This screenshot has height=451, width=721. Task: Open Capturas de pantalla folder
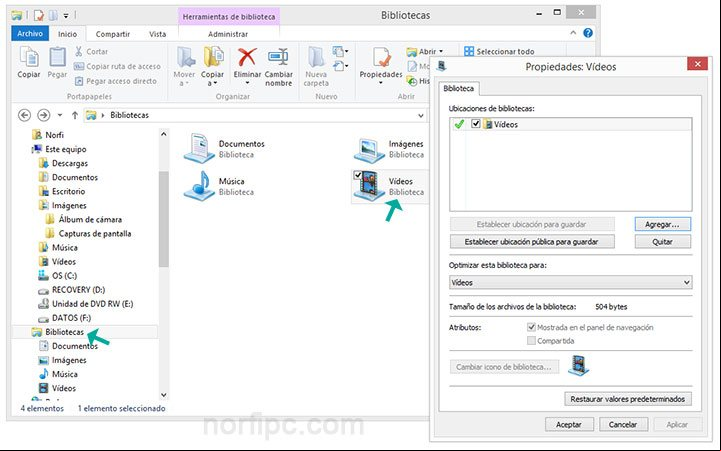(89, 234)
